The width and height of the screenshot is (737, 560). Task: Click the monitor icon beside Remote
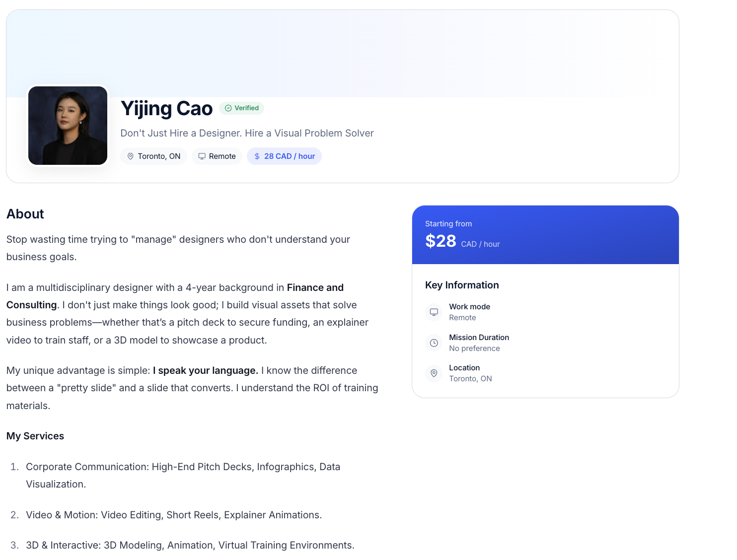pyautogui.click(x=202, y=156)
